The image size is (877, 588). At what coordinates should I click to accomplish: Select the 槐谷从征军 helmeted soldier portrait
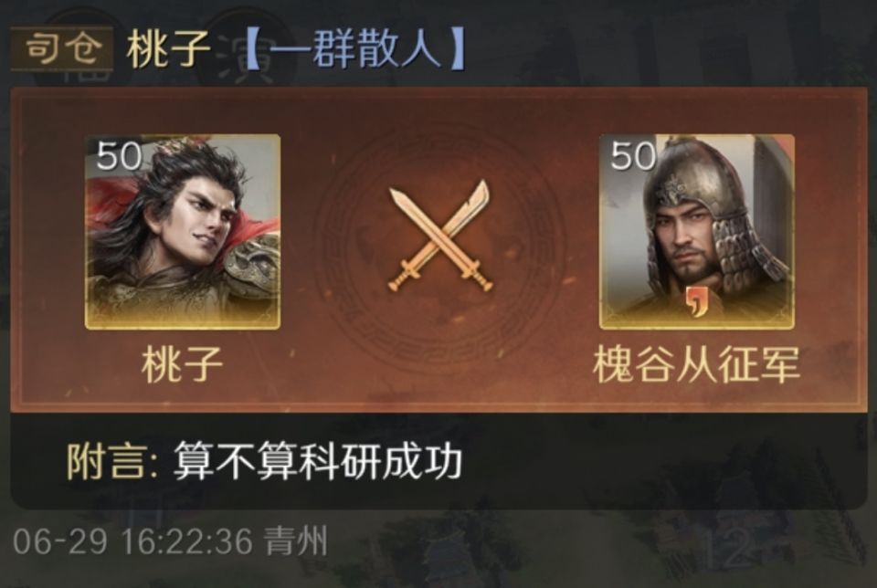point(696,231)
